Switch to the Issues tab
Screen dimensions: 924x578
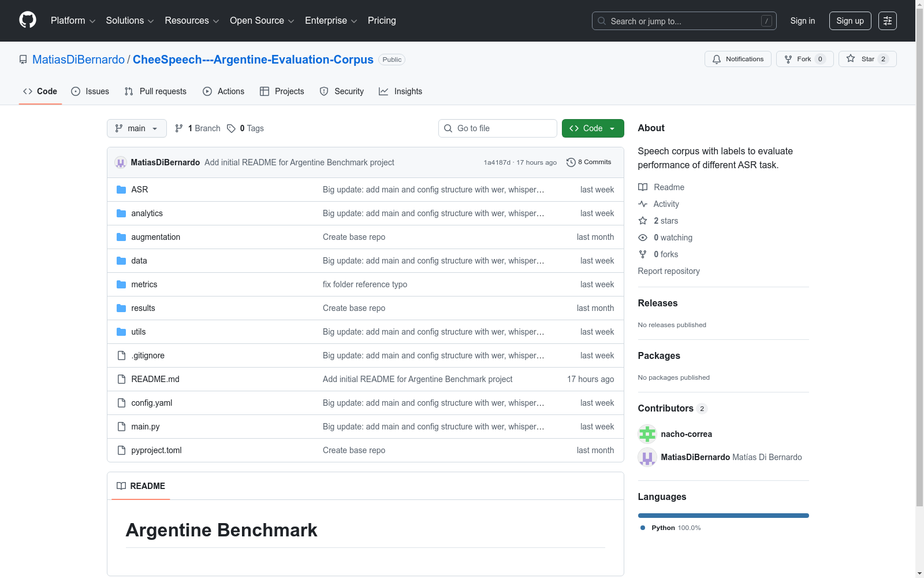[x=90, y=91]
